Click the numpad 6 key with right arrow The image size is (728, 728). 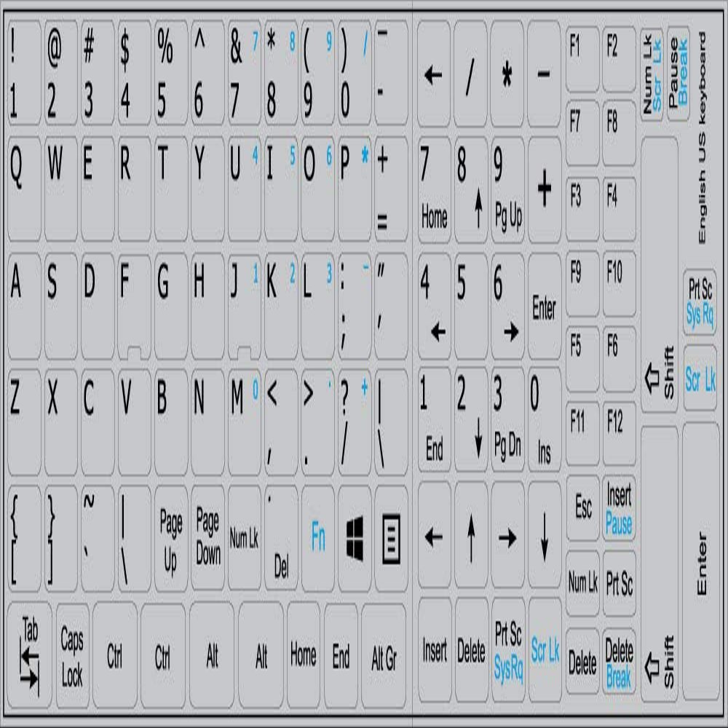tap(507, 306)
